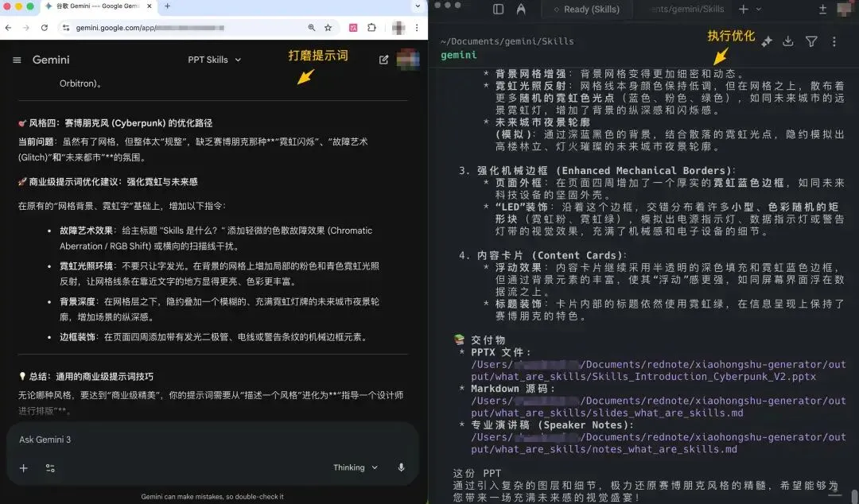
Task: Click the plus upload icon in prompt box
Action: pyautogui.click(x=24, y=468)
